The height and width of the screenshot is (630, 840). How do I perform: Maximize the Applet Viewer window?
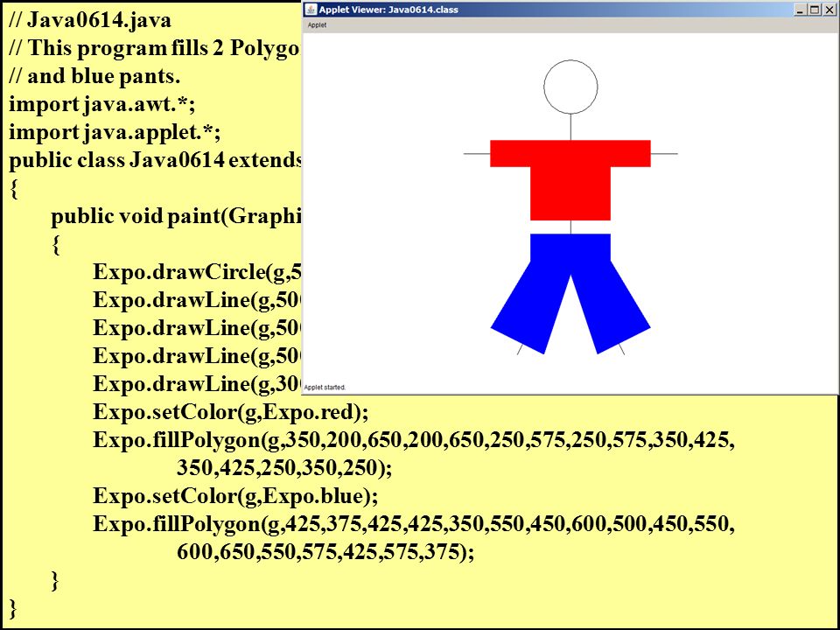(815, 10)
